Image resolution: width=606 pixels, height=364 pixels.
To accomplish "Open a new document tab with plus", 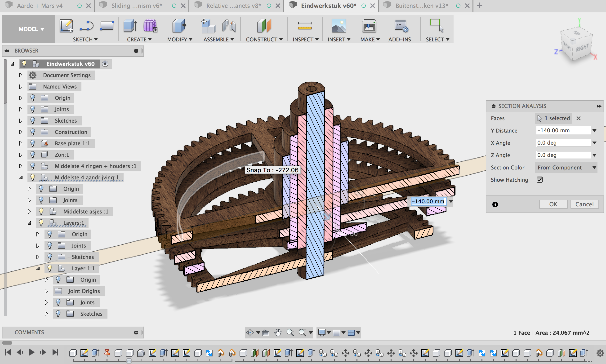I will tap(480, 5).
